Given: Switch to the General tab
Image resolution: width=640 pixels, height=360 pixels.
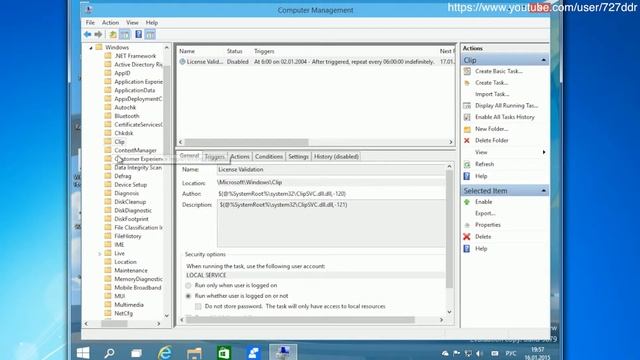Looking at the screenshot, I should 189,156.
